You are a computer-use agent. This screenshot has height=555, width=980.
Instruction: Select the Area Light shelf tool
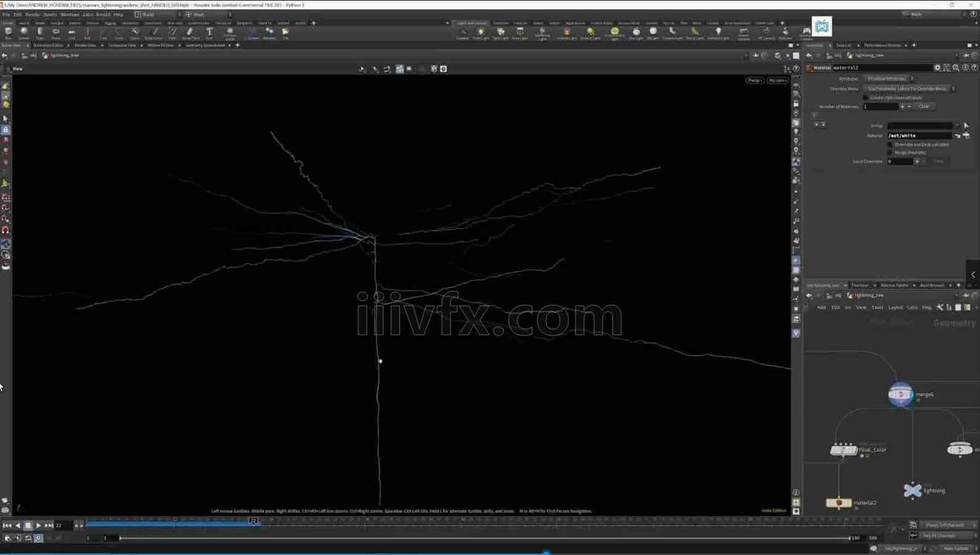[520, 33]
